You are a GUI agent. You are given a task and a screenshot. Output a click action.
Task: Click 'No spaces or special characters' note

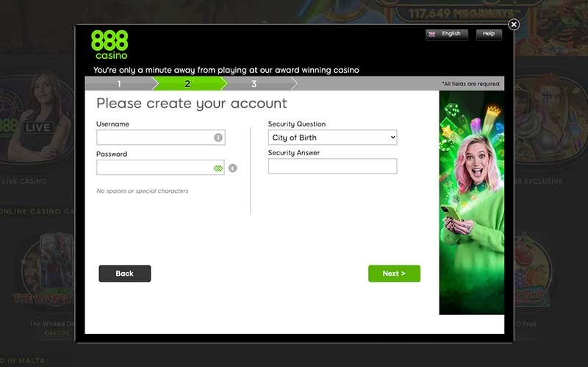click(143, 191)
